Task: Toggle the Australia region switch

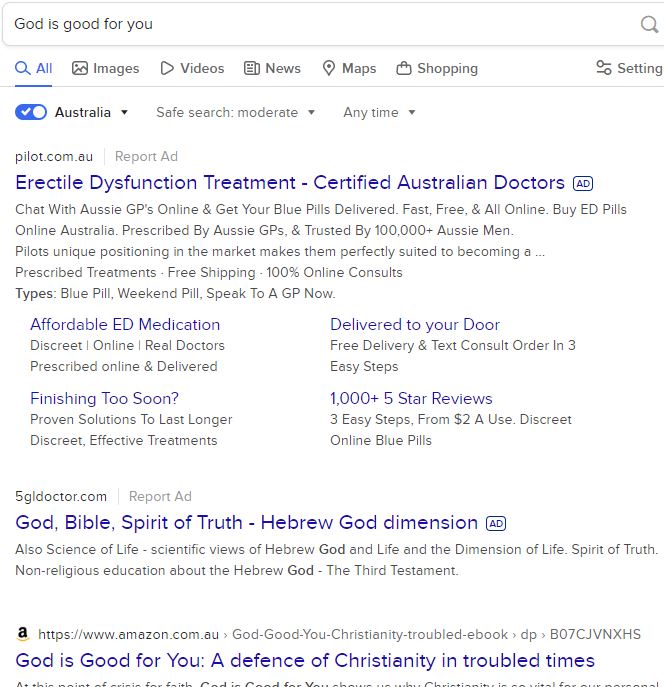Action: (x=31, y=112)
